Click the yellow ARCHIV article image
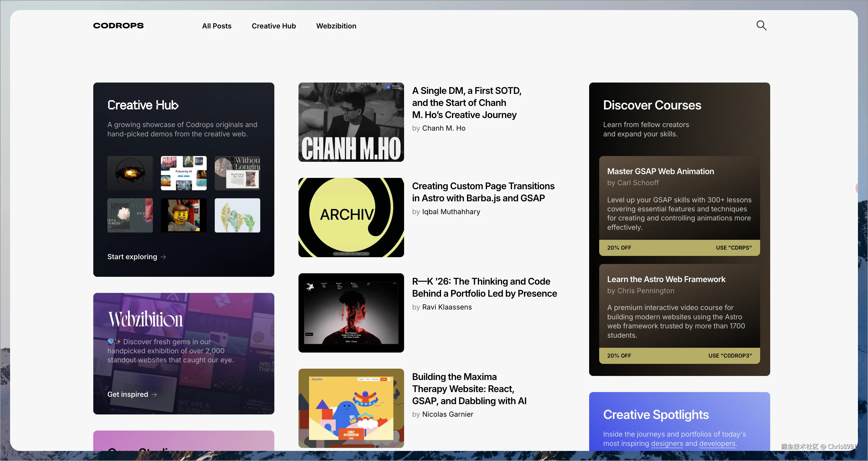 click(351, 217)
